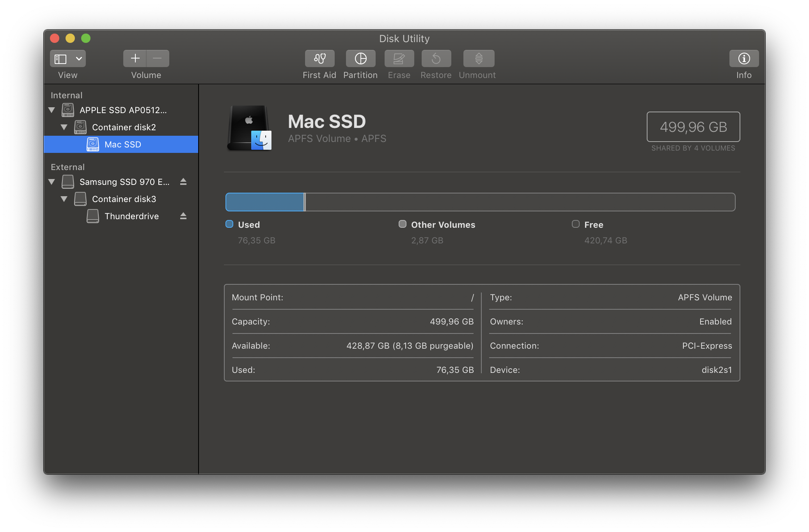Select Samsung SSD 970 E row
809x532 pixels.
coord(121,182)
